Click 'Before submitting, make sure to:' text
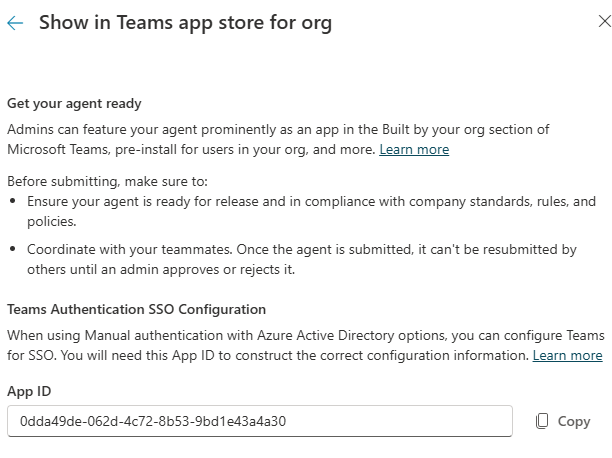Viewport: 612px width, 458px height. point(107,182)
